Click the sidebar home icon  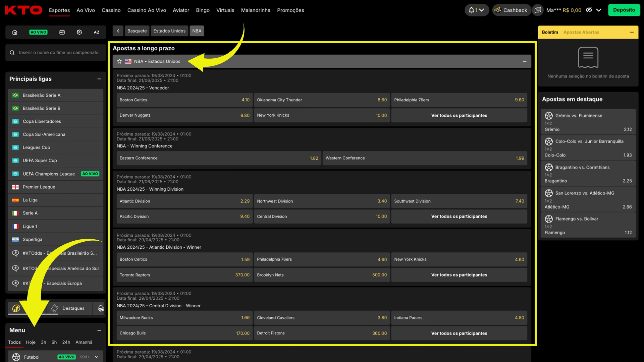pos(15,32)
